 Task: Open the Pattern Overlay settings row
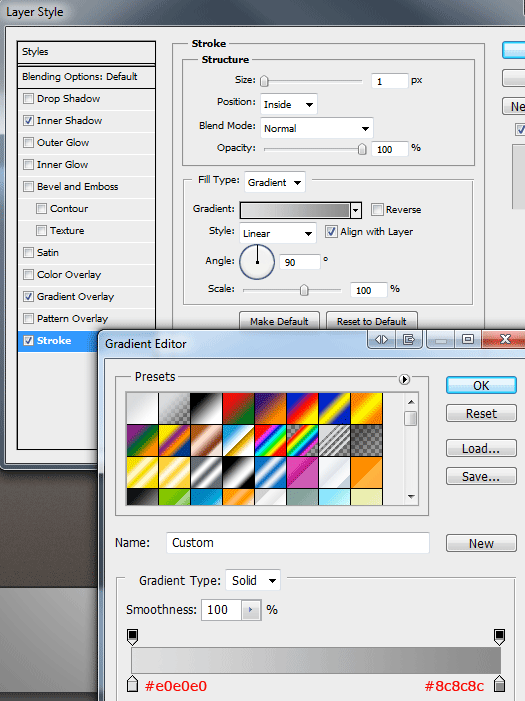coord(87,318)
